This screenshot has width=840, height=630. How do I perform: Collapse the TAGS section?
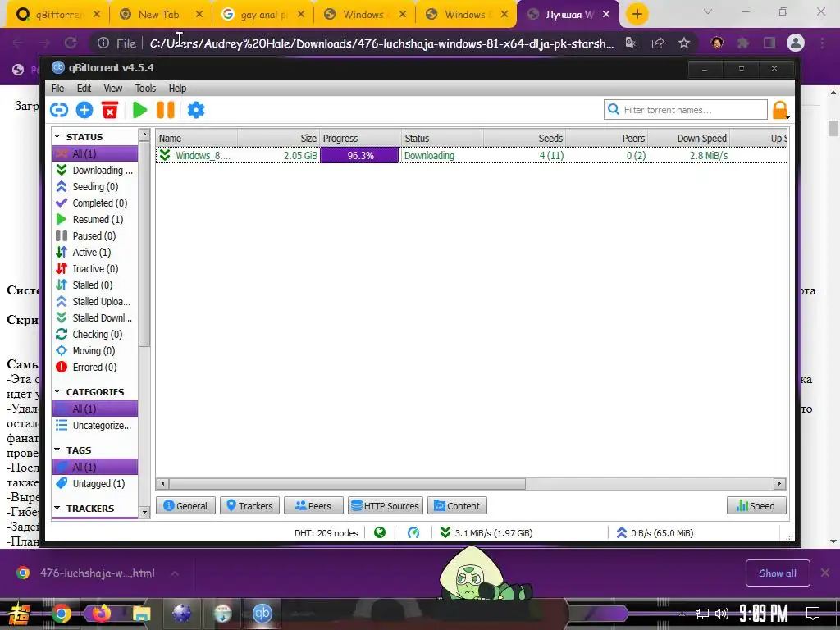click(x=57, y=450)
